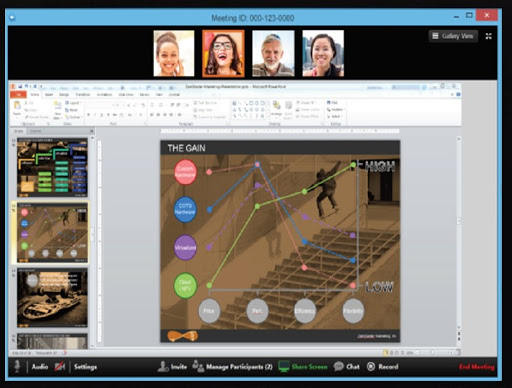Select the older man's video thumbnail
This screenshot has width=512, height=388.
click(x=273, y=53)
